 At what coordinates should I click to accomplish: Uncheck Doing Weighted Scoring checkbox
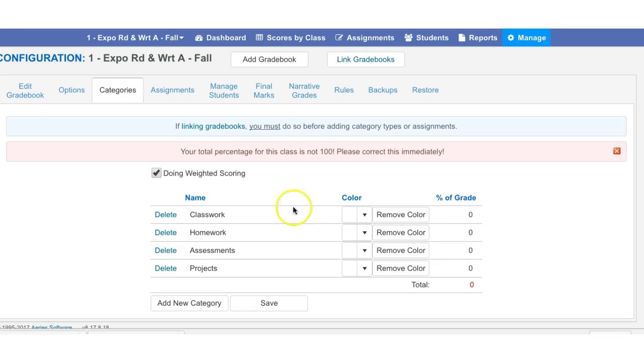(156, 173)
